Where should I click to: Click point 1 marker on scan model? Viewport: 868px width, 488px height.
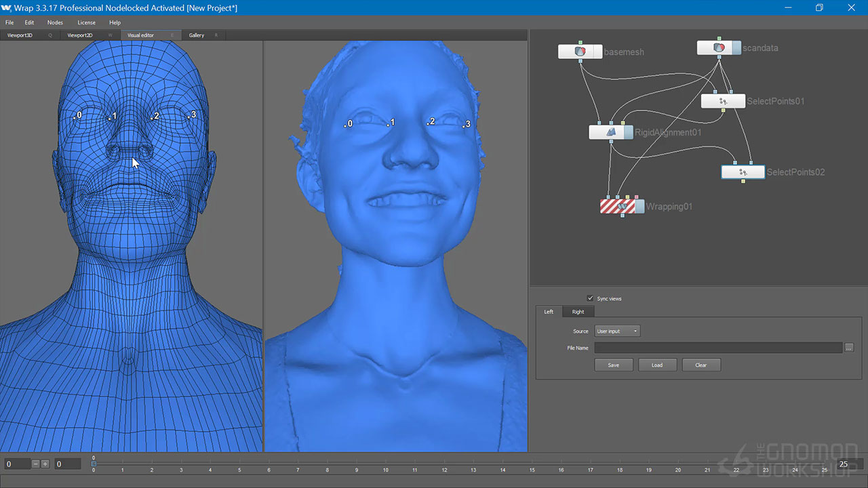(x=389, y=124)
